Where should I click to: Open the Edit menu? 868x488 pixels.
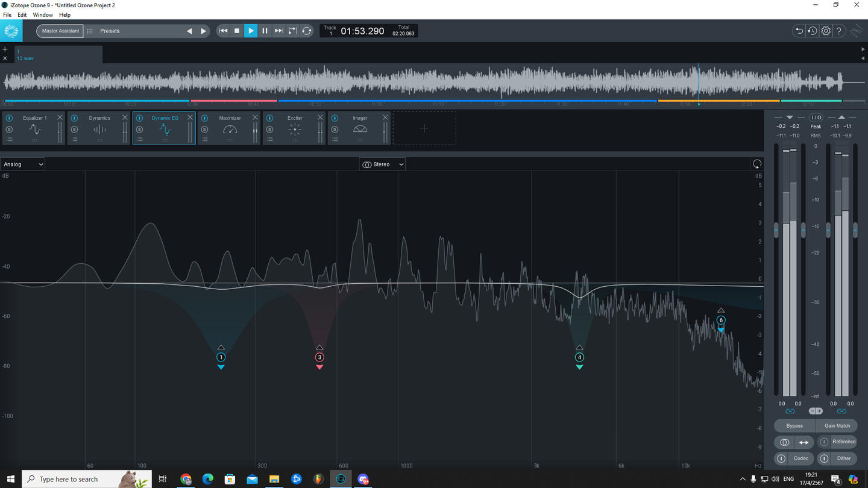coord(22,14)
